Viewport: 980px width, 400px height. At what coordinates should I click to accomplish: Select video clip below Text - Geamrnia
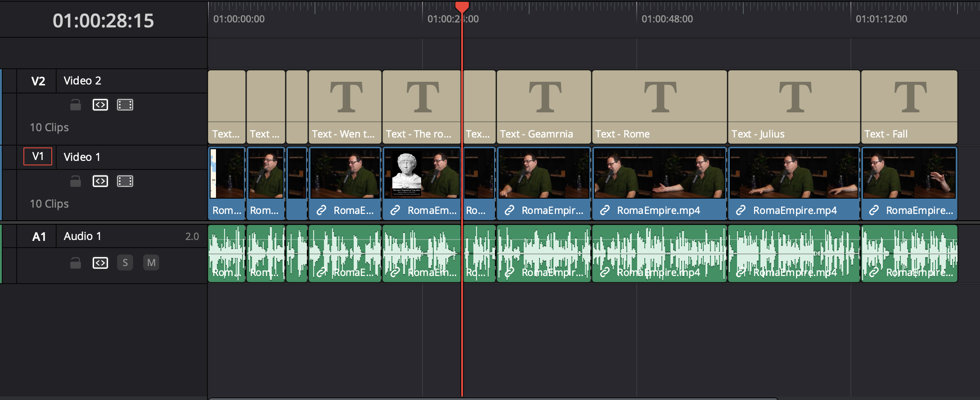pyautogui.click(x=544, y=183)
